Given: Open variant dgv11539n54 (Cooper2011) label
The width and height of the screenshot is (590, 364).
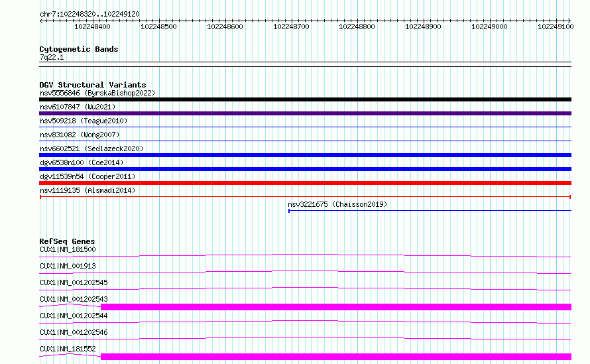Looking at the screenshot, I should pyautogui.click(x=88, y=176).
